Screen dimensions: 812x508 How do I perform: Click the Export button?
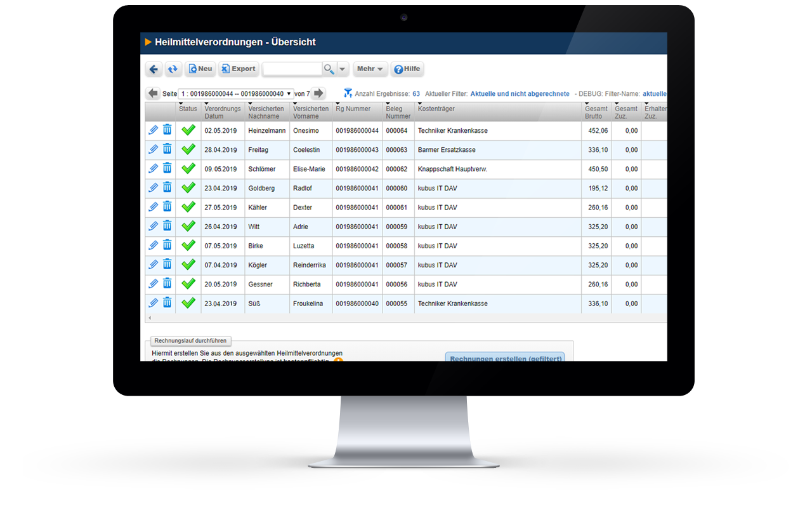click(x=239, y=69)
